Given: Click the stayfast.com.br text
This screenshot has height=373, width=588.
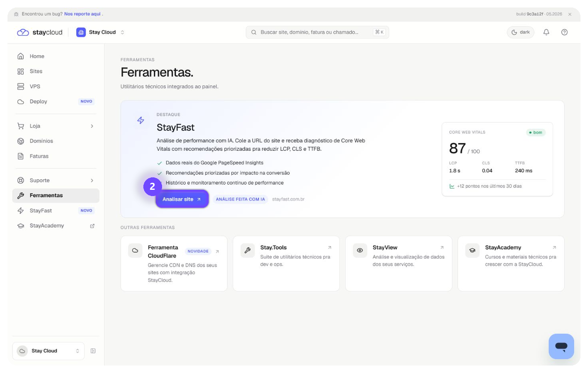Looking at the screenshot, I should tap(288, 199).
